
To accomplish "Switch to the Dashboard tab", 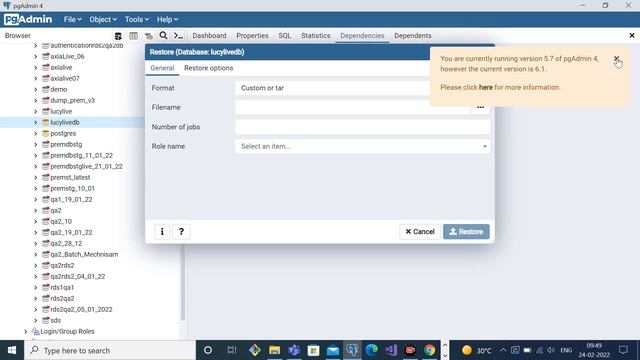I will coord(209,36).
